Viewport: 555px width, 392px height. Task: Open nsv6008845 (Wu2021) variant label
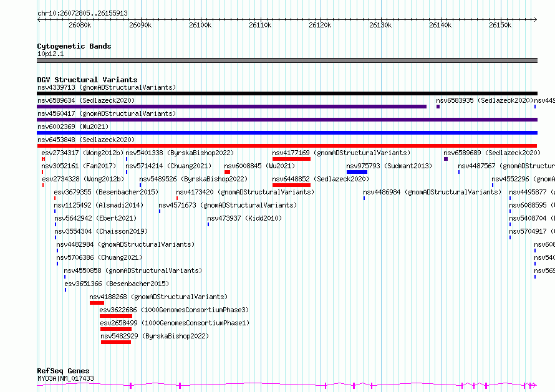point(259,166)
